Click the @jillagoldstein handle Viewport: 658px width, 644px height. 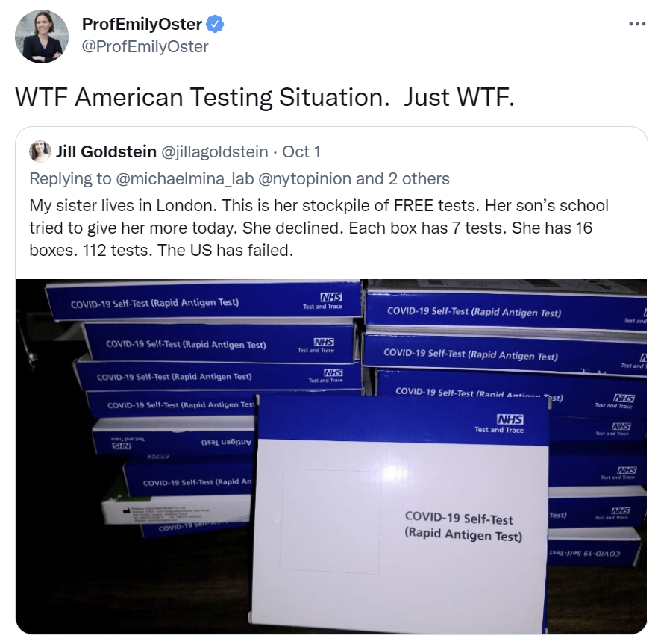pos(215,151)
